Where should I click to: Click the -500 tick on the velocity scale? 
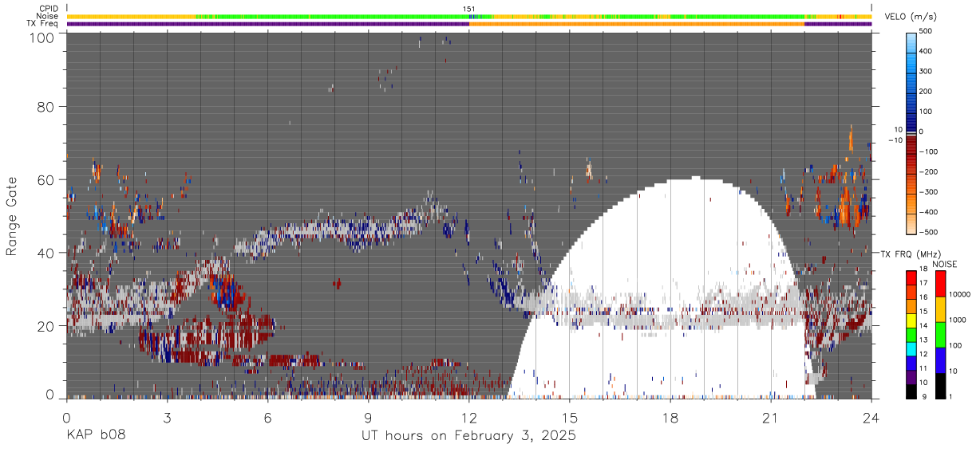[x=929, y=232]
